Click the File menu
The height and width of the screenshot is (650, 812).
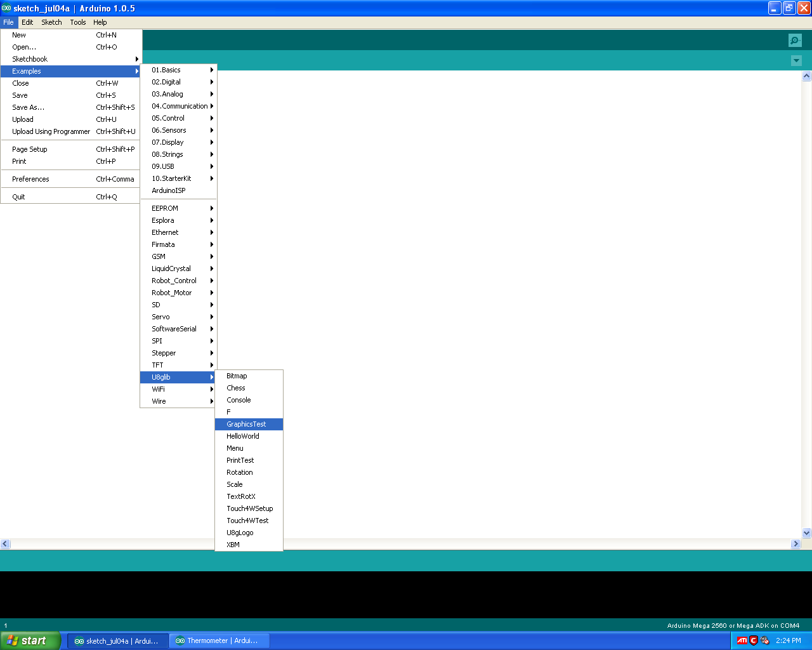click(8, 22)
